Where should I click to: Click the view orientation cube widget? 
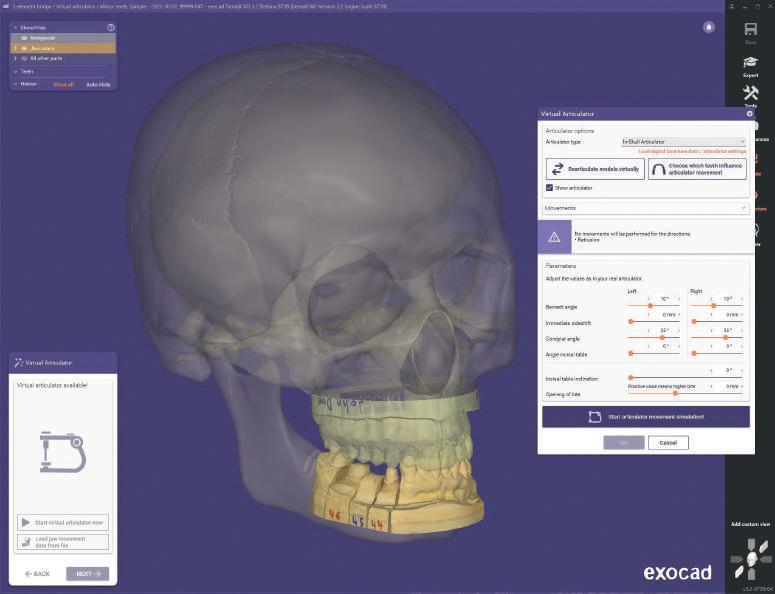(751, 559)
